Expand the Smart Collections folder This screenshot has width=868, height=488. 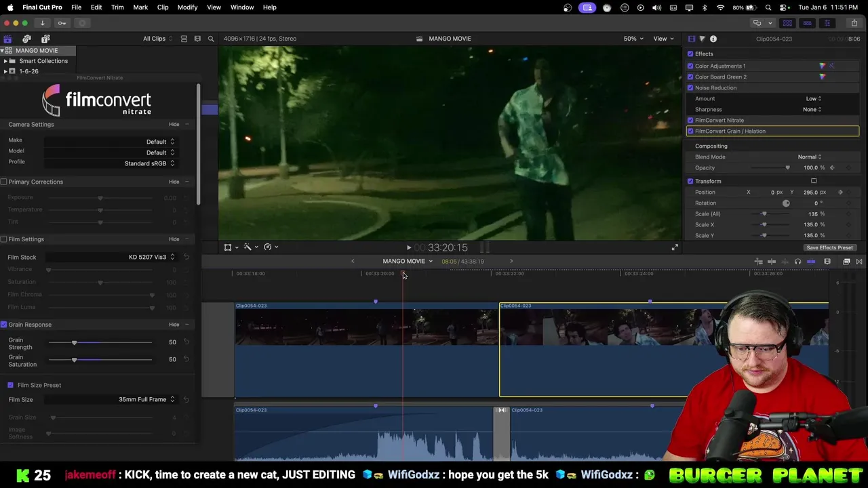(5, 61)
